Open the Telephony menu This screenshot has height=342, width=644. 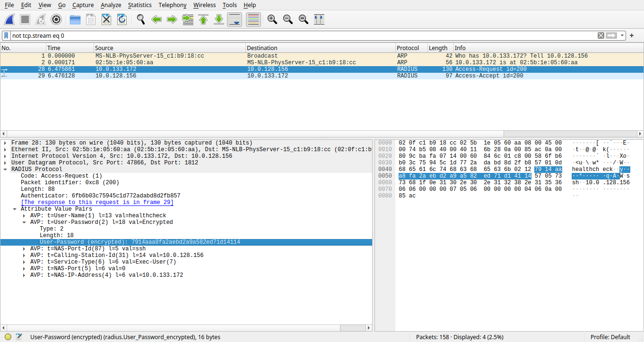172,5
